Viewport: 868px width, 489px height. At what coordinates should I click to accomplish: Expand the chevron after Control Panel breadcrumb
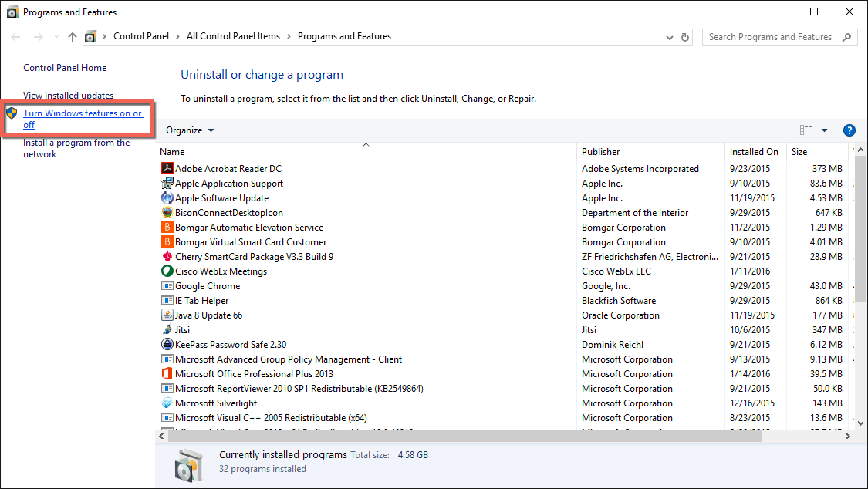177,36
